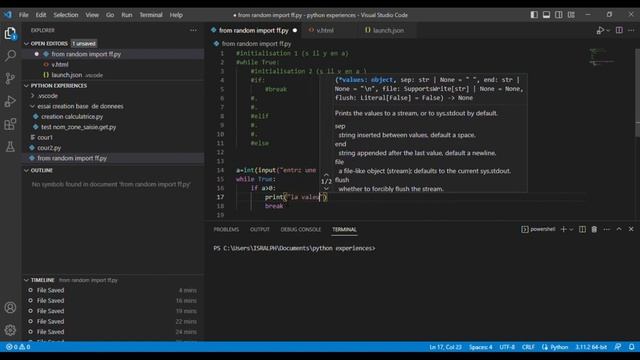
Task: Switch to Problems panel tab
Action: tap(226, 229)
